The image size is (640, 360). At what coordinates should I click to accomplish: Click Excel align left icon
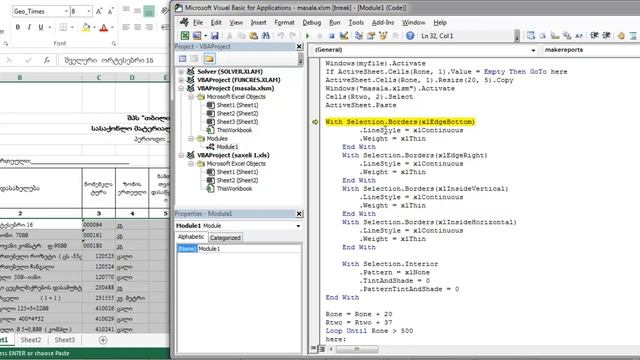126,27
